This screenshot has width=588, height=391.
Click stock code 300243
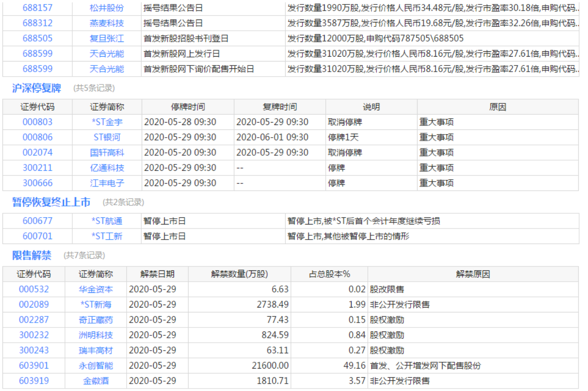[34, 350]
